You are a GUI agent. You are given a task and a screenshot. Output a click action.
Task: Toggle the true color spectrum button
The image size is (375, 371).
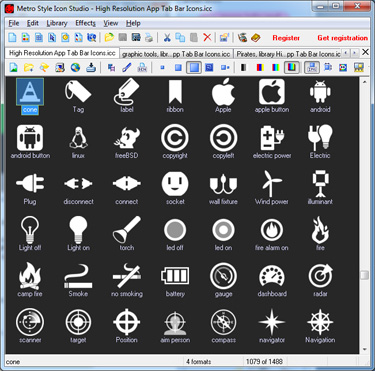tap(291, 68)
